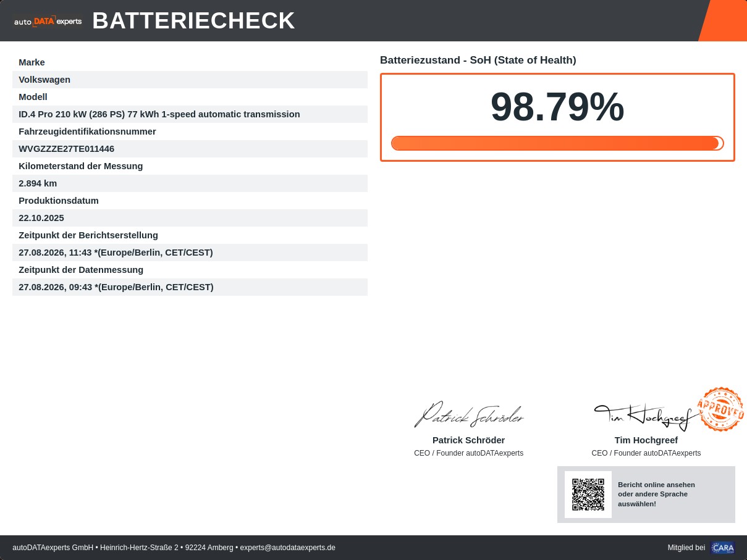Click the name Tim Hochgreef
This screenshot has width=747, height=560.
tap(646, 440)
